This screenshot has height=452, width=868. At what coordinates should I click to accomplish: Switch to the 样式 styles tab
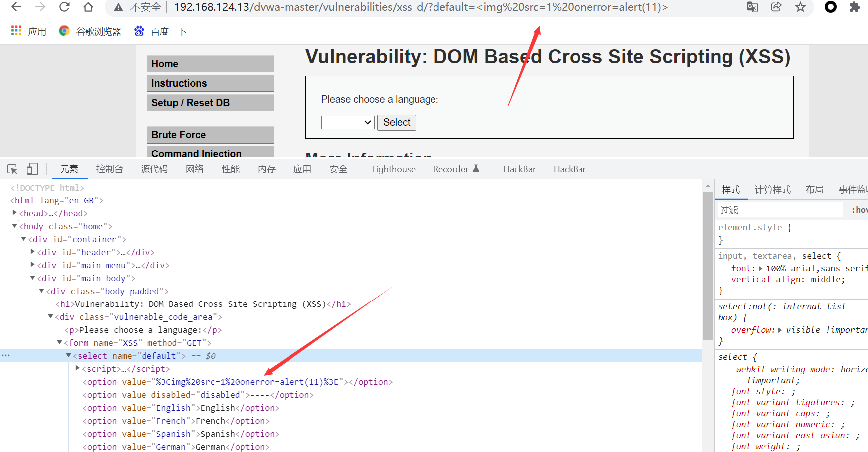pos(731,190)
